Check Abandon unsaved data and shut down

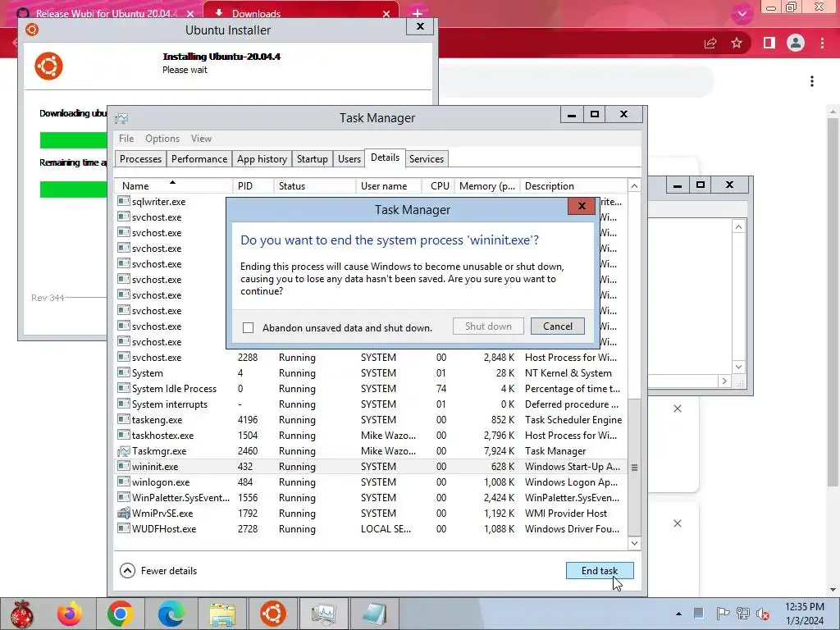coord(248,327)
